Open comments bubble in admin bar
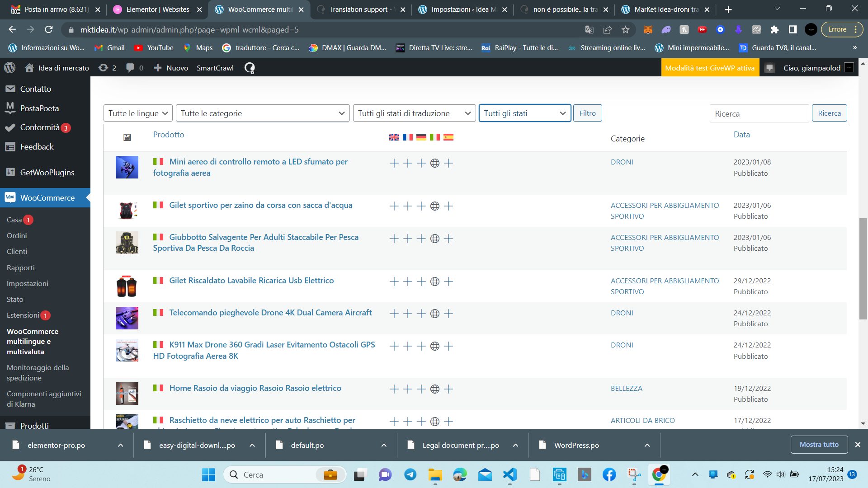The image size is (868, 488). pos(134,68)
